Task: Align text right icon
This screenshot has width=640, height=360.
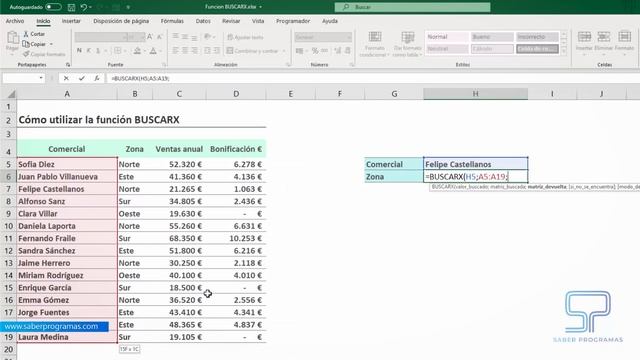Action: tap(194, 51)
